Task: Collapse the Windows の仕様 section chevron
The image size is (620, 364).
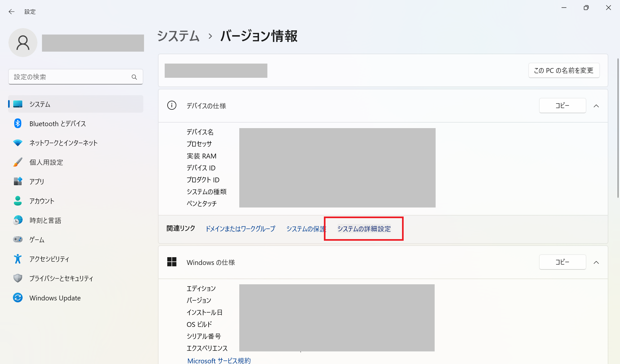Action: (596, 262)
